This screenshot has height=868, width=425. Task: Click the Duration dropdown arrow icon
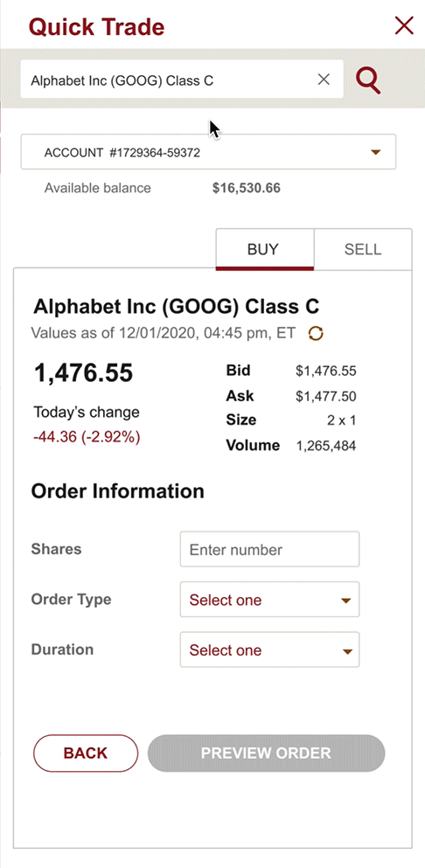coord(347,650)
